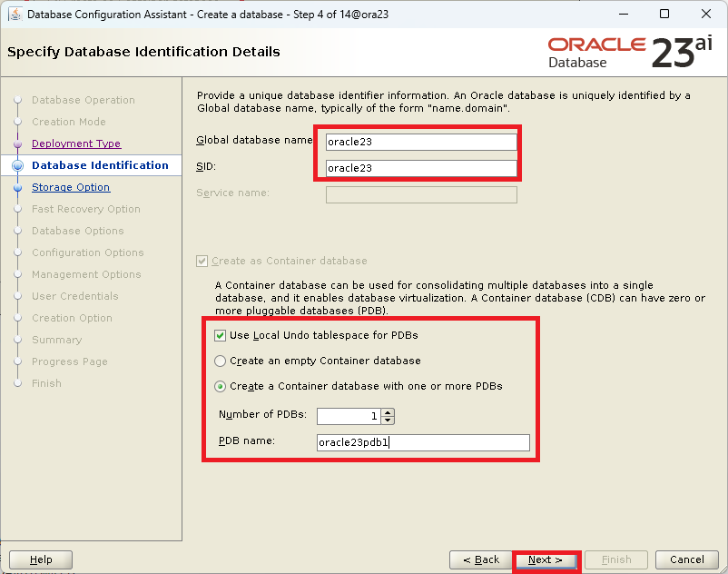Click the disabled Finish button

[616, 559]
